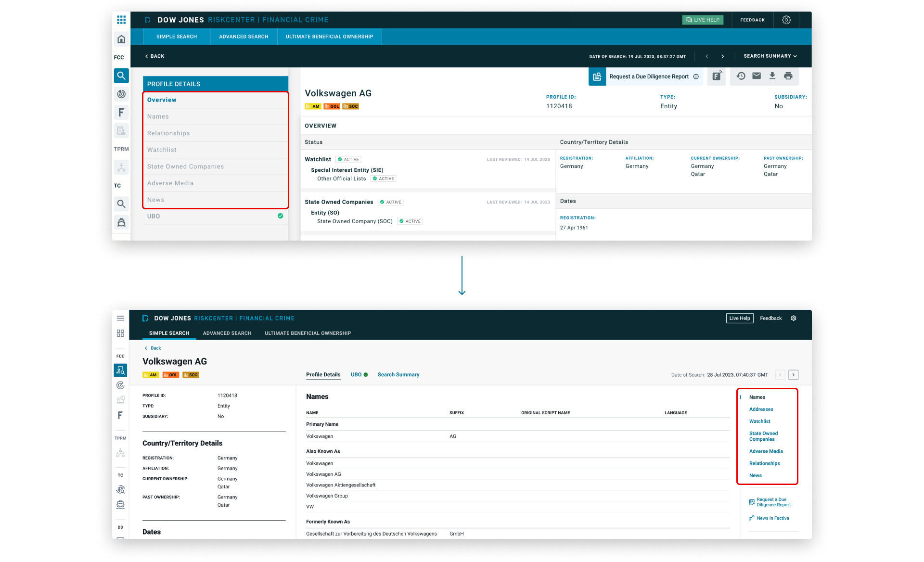This screenshot has height=562, width=924.
Task: Open the radar monitoring icon in upper screenshot
Action: pos(121,94)
